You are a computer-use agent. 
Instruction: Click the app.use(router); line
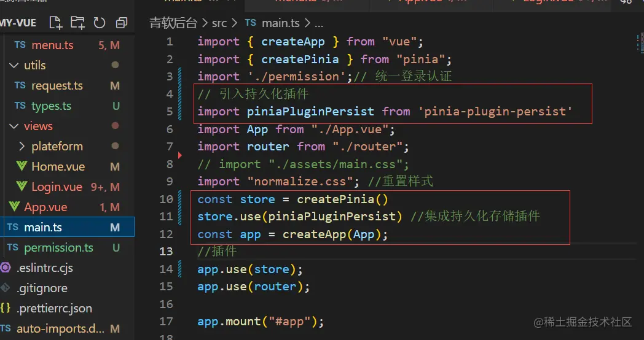coord(254,286)
